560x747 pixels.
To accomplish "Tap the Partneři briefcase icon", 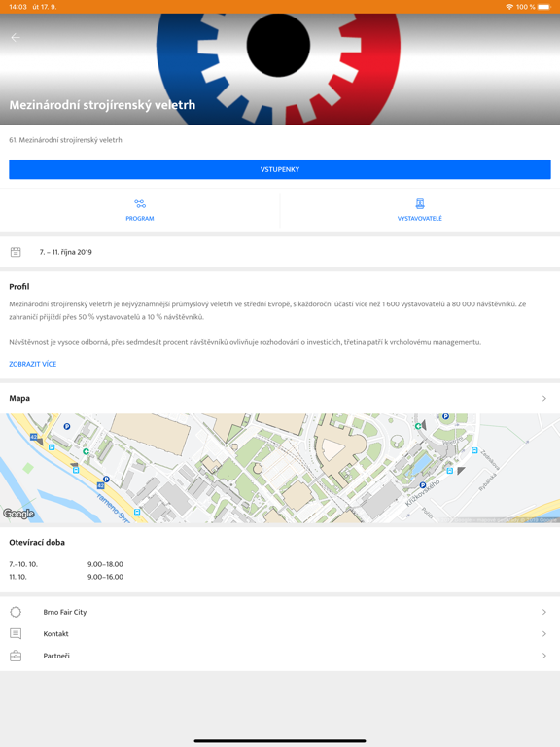I will coord(16,656).
